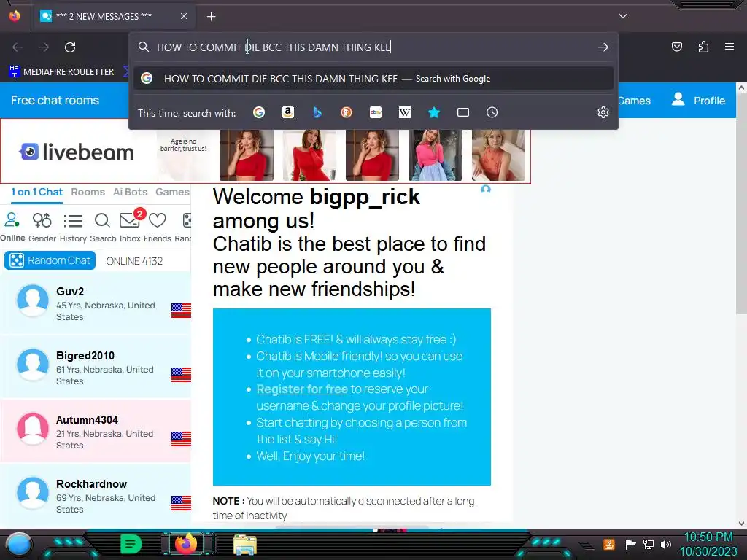Click the volume speaker tray icon

pyautogui.click(x=666, y=544)
